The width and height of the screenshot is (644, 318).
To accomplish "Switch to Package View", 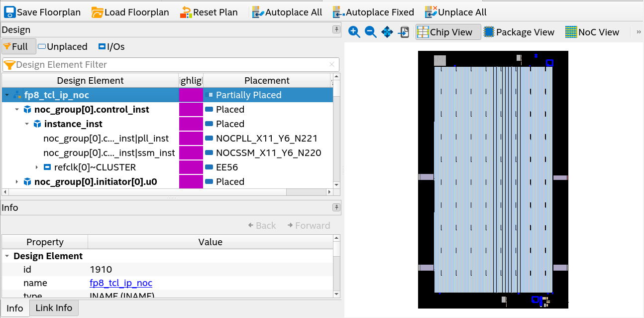I will coord(520,31).
